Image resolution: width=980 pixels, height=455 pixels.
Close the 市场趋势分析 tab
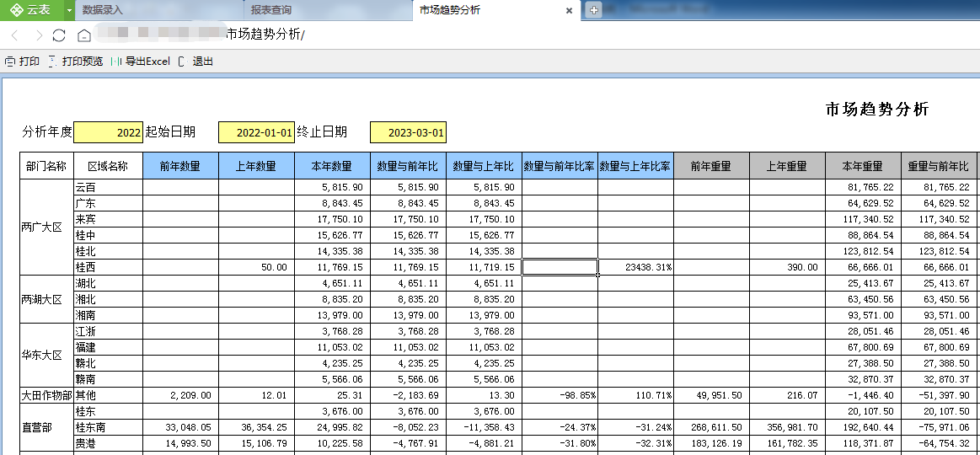click(x=570, y=11)
